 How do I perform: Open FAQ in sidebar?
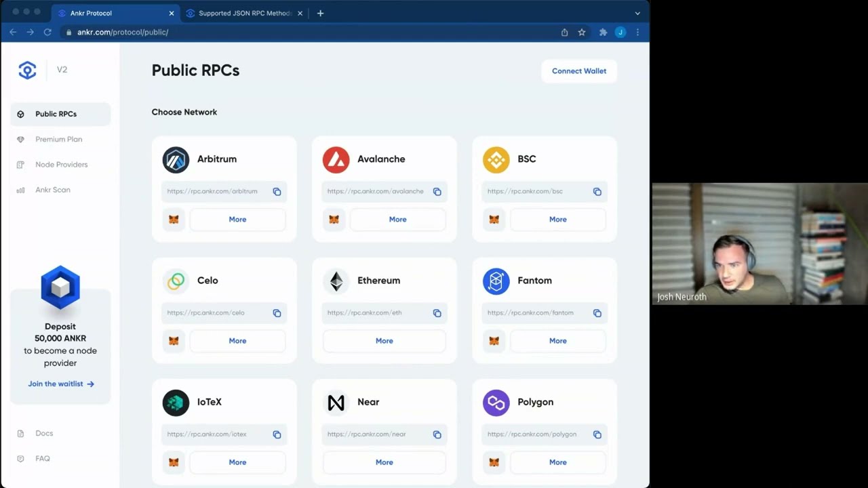coord(43,459)
